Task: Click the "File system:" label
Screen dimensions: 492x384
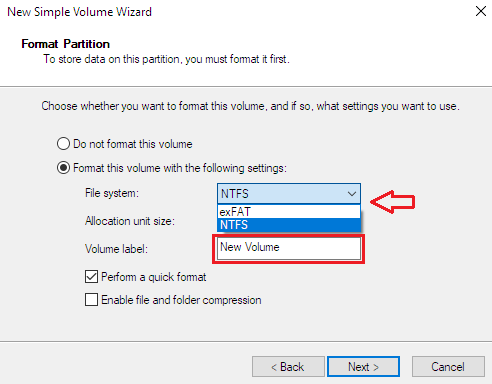Action: pyautogui.click(x=112, y=193)
